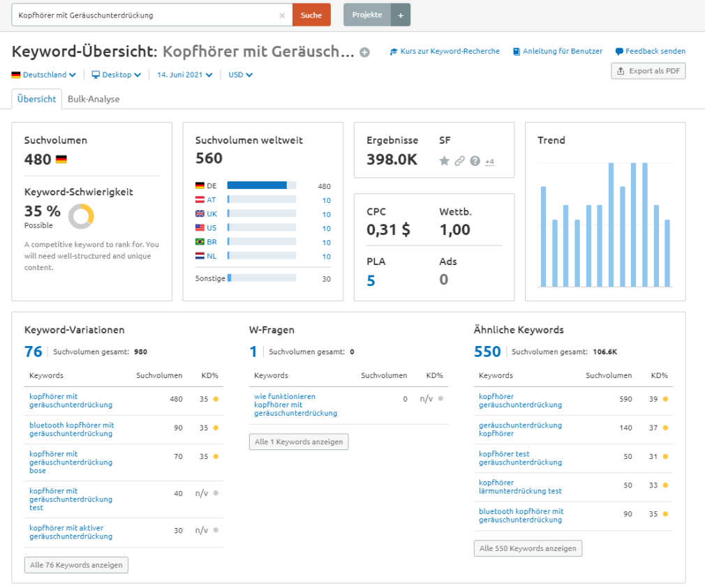Click the 398.0K Ergebnisse value
This screenshot has width=705, height=588.
point(392,160)
